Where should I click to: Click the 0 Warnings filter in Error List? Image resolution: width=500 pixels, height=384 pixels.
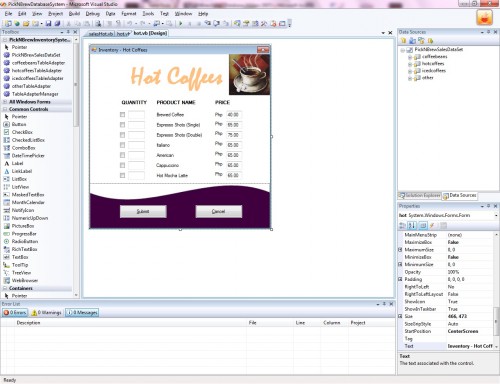point(46,313)
